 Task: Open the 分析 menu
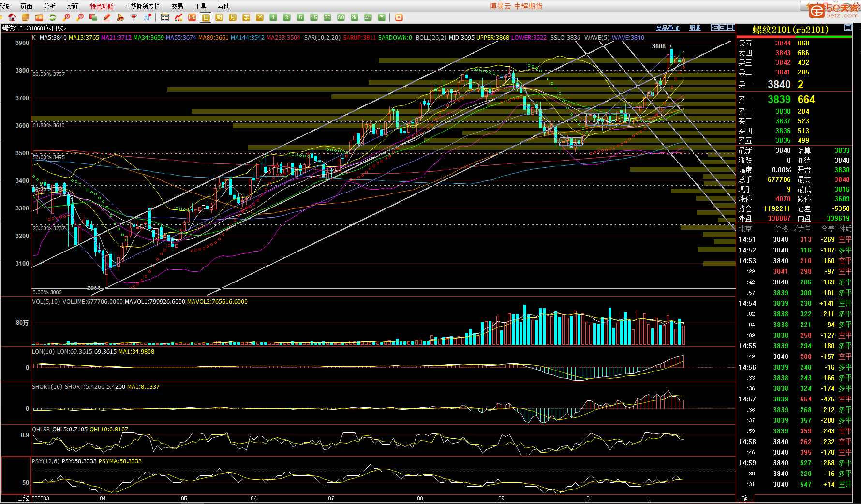coord(50,6)
